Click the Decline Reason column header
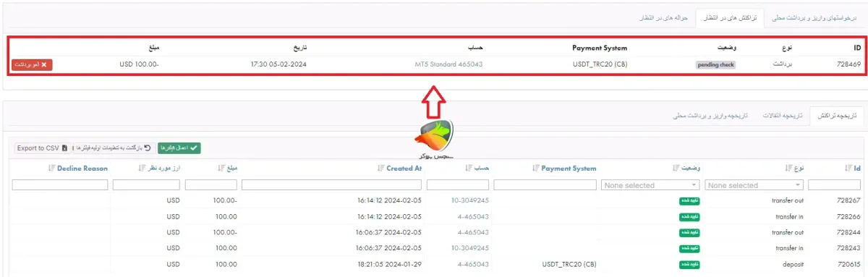The height and width of the screenshot is (277, 868). [x=82, y=169]
